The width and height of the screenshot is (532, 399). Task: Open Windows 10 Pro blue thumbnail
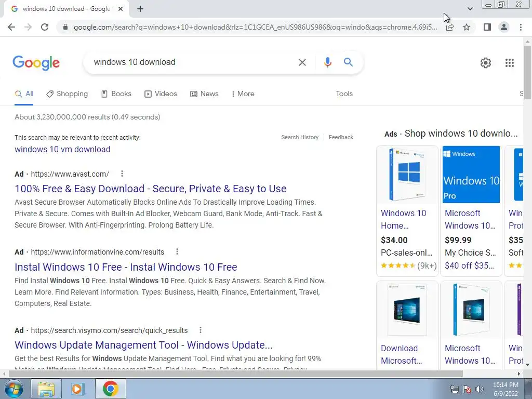[471, 175]
